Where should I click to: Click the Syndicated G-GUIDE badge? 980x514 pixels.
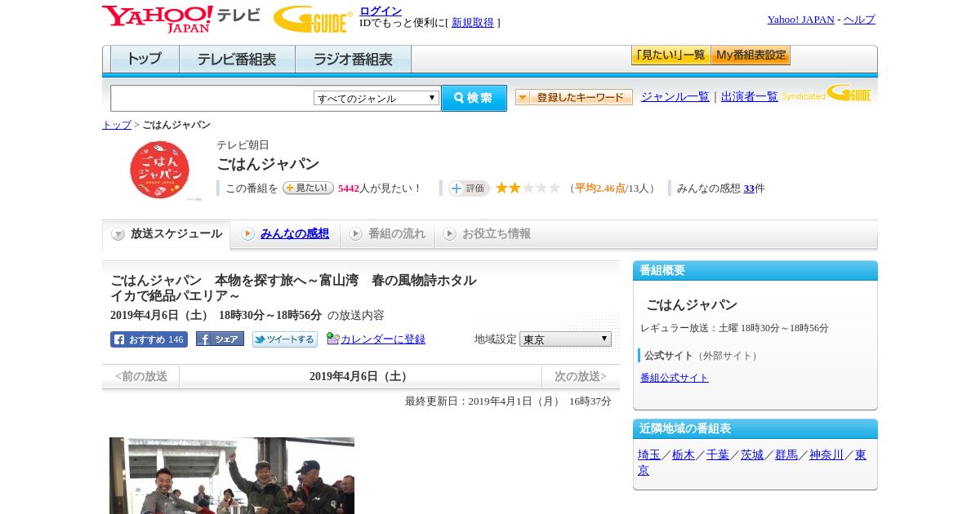pyautogui.click(x=826, y=94)
